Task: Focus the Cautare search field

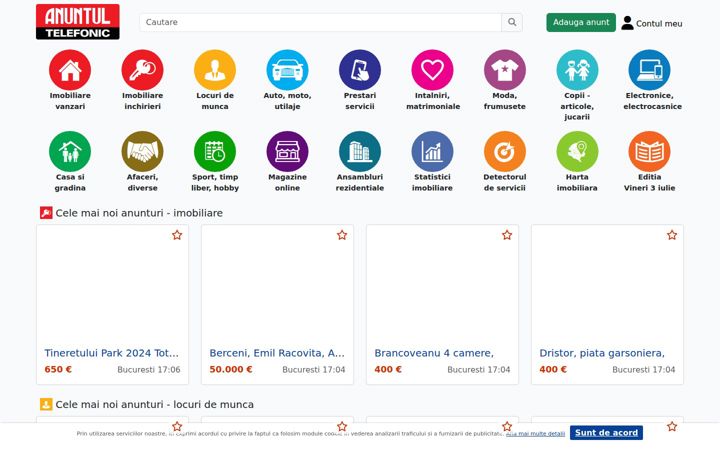Action: coord(321,22)
